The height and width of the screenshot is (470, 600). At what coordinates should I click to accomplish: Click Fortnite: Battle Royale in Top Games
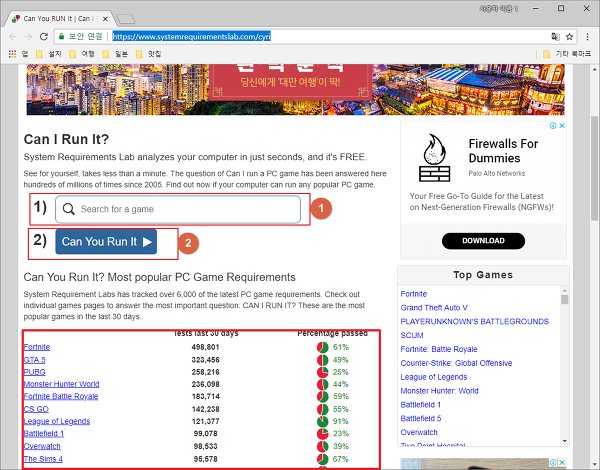point(439,349)
